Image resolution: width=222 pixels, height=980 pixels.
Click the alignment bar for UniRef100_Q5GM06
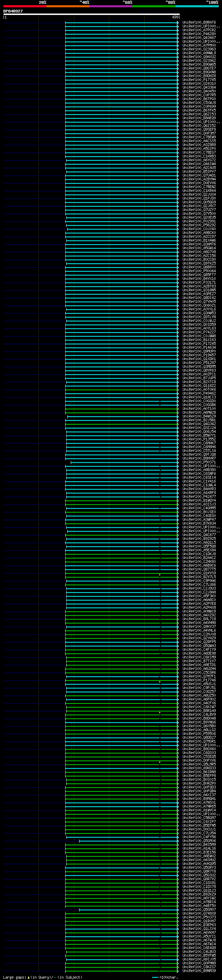point(129,841)
